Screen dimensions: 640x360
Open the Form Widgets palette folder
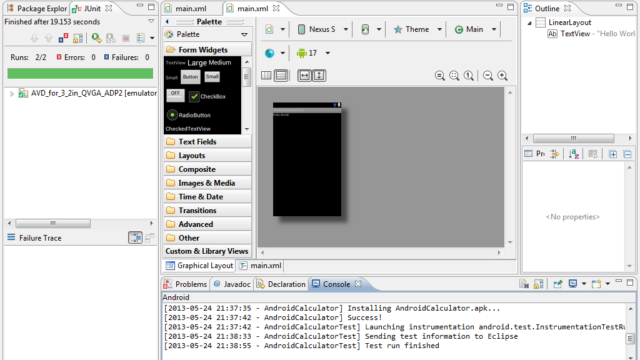[x=207, y=50]
